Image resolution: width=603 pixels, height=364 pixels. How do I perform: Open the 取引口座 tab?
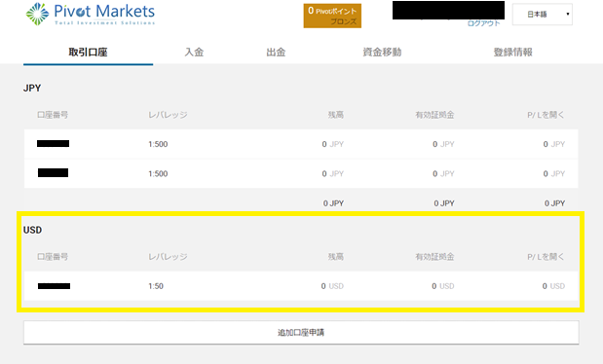click(x=88, y=52)
